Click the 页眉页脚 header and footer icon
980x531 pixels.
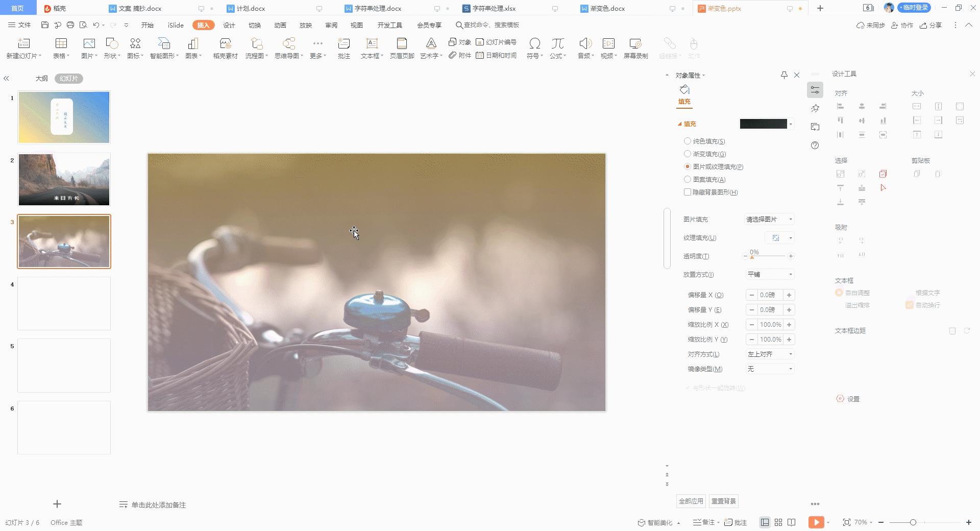pyautogui.click(x=402, y=44)
